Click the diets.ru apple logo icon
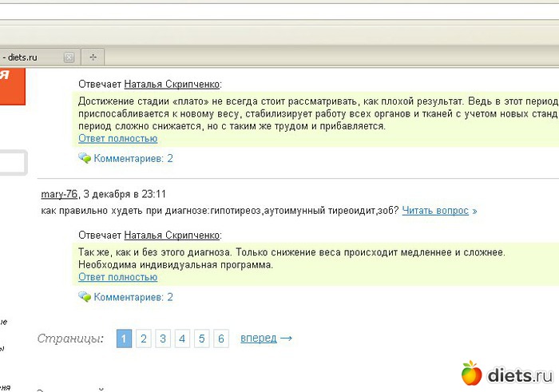Viewport: 559px width, 392px height. pos(472,373)
